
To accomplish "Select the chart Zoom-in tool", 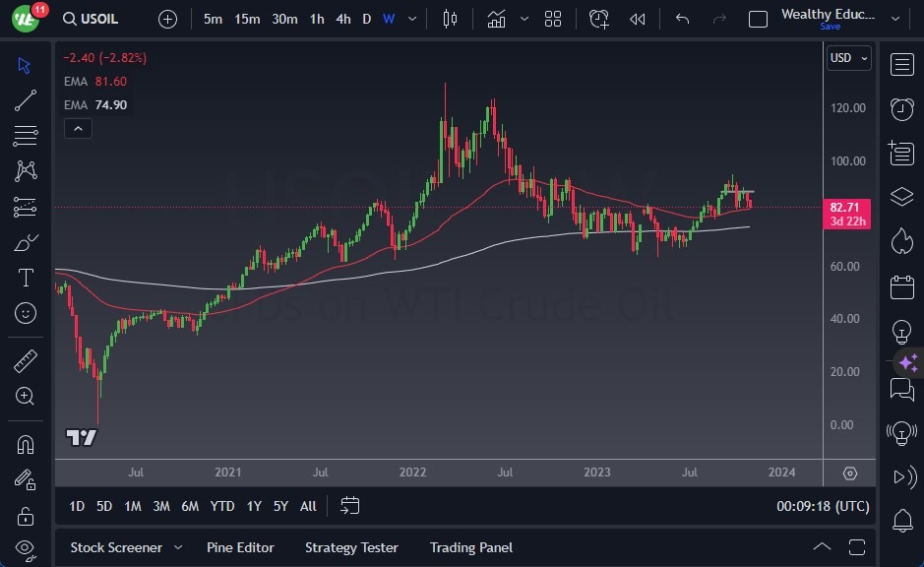I will (26, 396).
